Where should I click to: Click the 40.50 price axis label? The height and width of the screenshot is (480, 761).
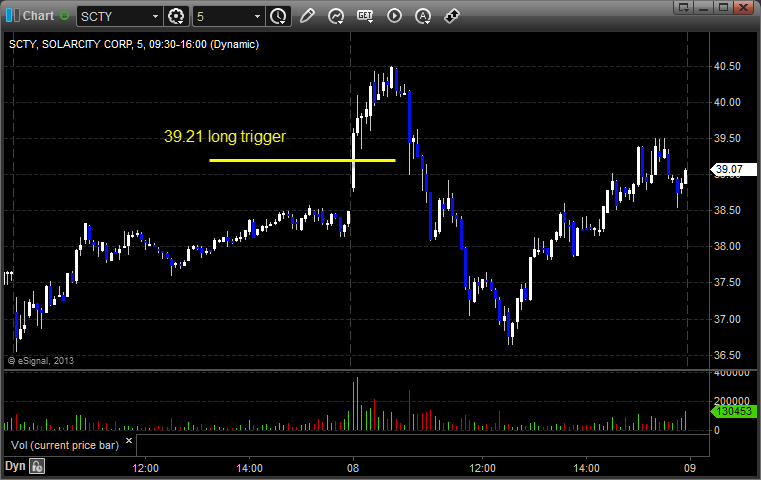point(727,66)
